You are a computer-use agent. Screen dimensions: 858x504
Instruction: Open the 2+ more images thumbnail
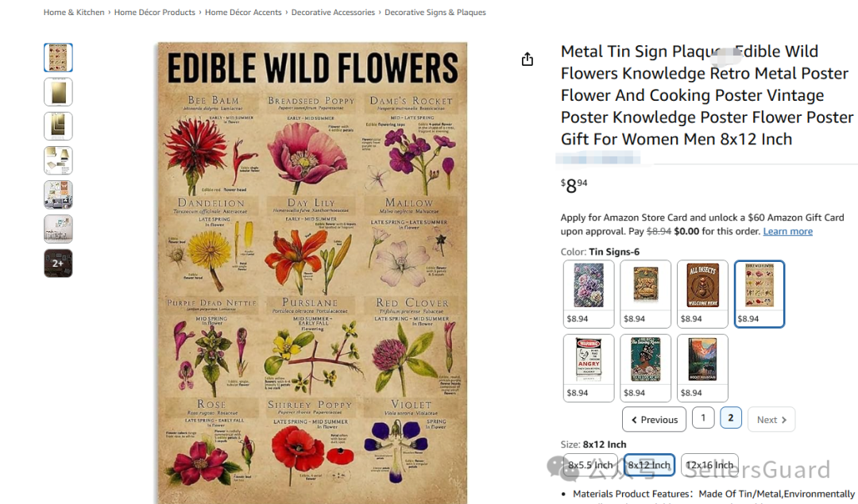pos(58,263)
